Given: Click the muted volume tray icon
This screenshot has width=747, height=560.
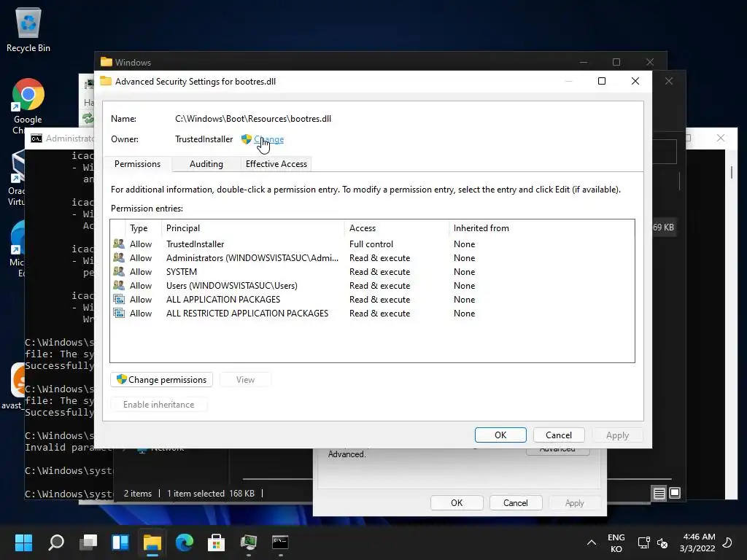Looking at the screenshot, I should (662, 542).
